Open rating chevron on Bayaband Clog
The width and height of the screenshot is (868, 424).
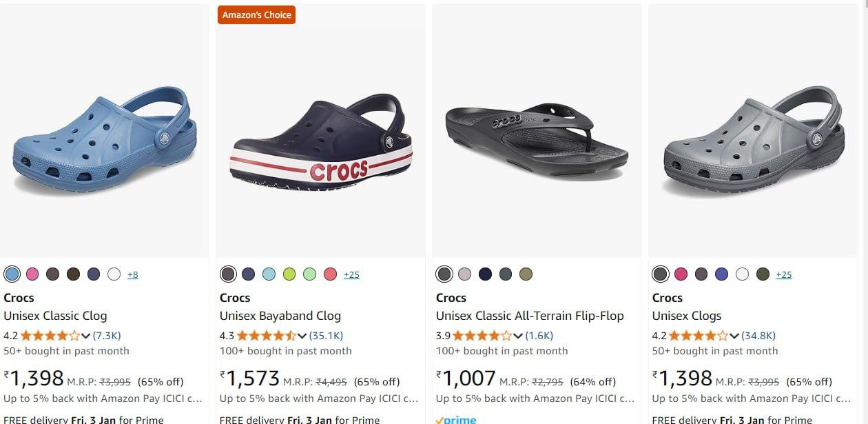(x=302, y=336)
